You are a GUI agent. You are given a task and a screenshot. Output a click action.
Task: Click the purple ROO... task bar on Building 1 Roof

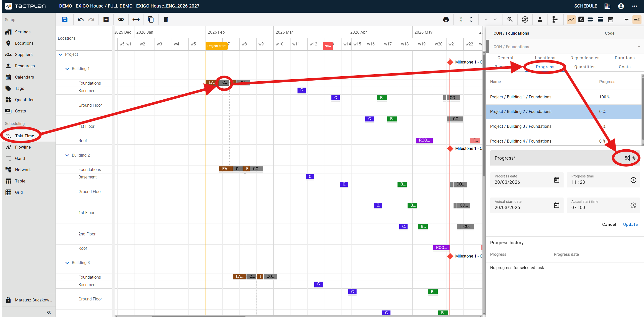pyautogui.click(x=424, y=140)
